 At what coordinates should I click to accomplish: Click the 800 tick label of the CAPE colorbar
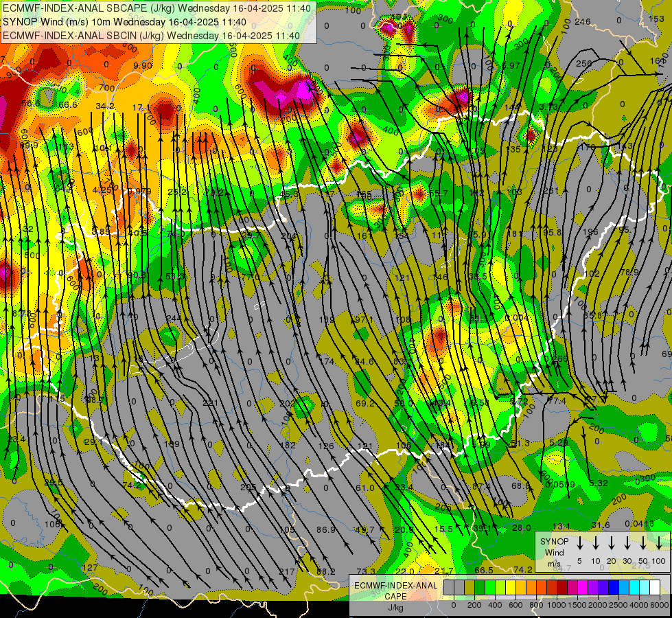click(536, 605)
